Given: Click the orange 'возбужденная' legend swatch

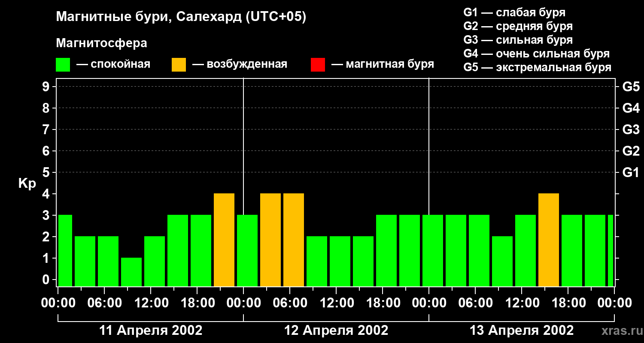Looking at the screenshot, I should point(179,65).
